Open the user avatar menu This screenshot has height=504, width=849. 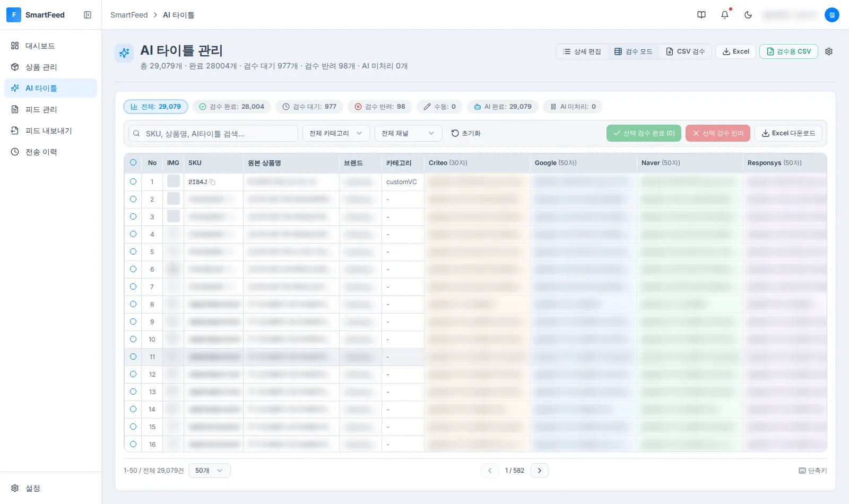pyautogui.click(x=832, y=15)
